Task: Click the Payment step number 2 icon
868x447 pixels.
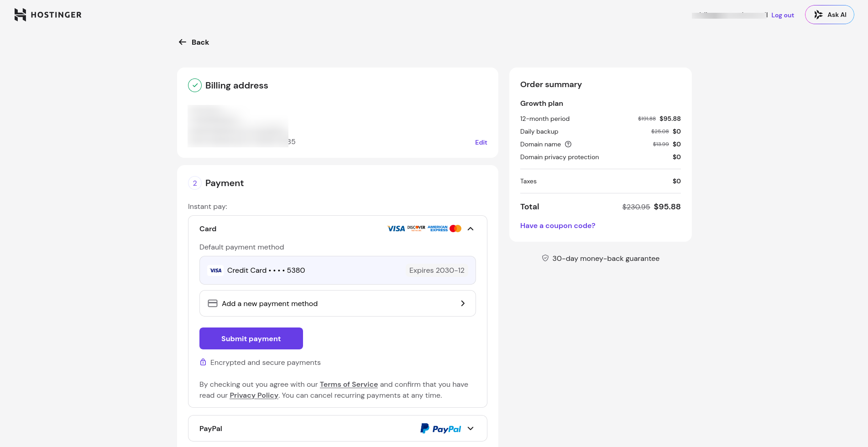Action: (195, 183)
